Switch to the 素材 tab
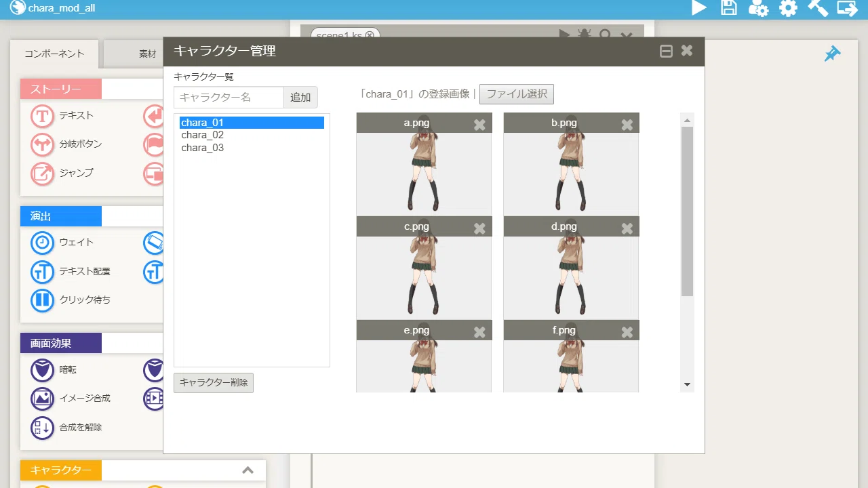Viewport: 868px width, 488px height. (133, 54)
